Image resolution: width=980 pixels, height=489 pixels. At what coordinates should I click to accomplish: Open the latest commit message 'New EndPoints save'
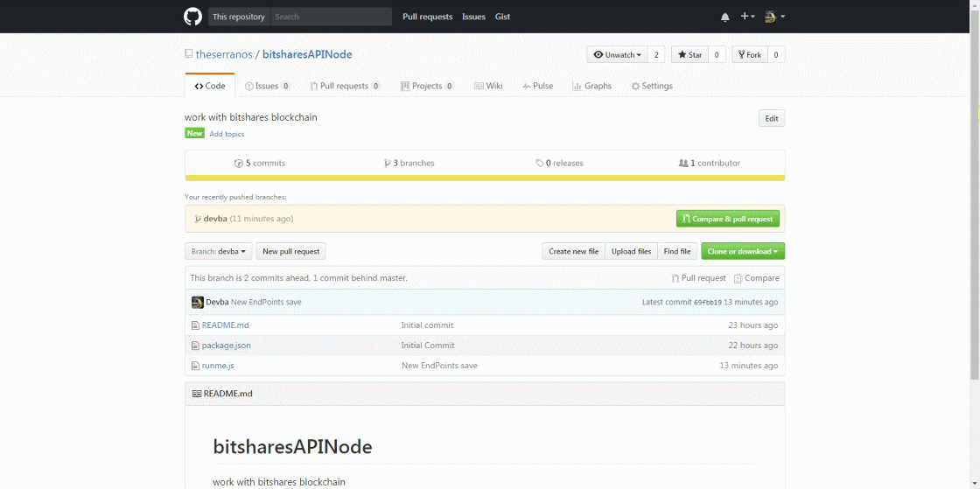coord(266,303)
